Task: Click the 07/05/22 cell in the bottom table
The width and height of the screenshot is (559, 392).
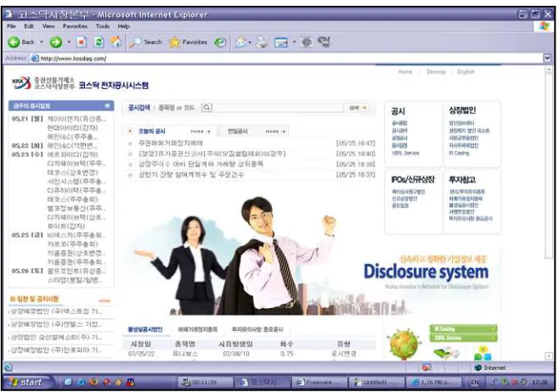Action: tap(140, 354)
